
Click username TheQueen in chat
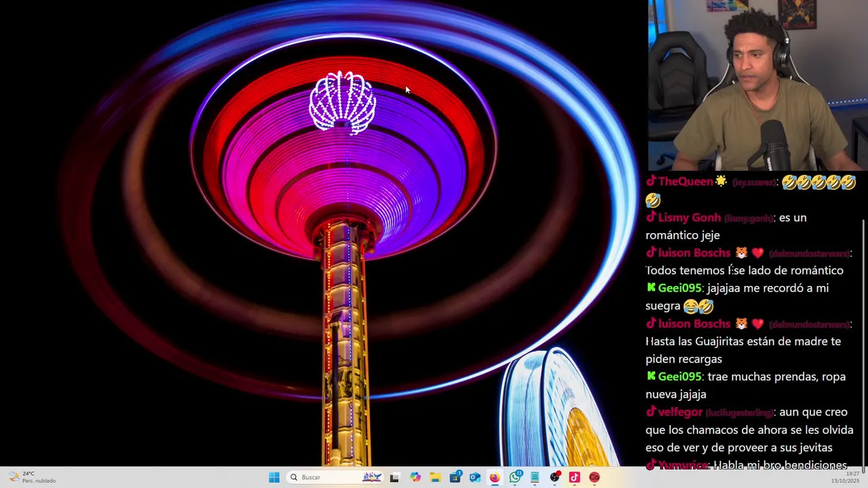pos(686,182)
